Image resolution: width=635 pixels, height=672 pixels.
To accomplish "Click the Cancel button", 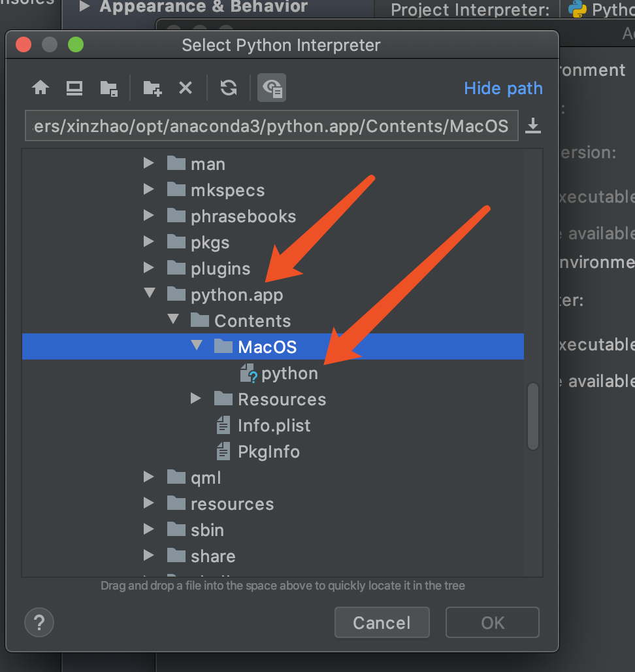I will pos(382,622).
